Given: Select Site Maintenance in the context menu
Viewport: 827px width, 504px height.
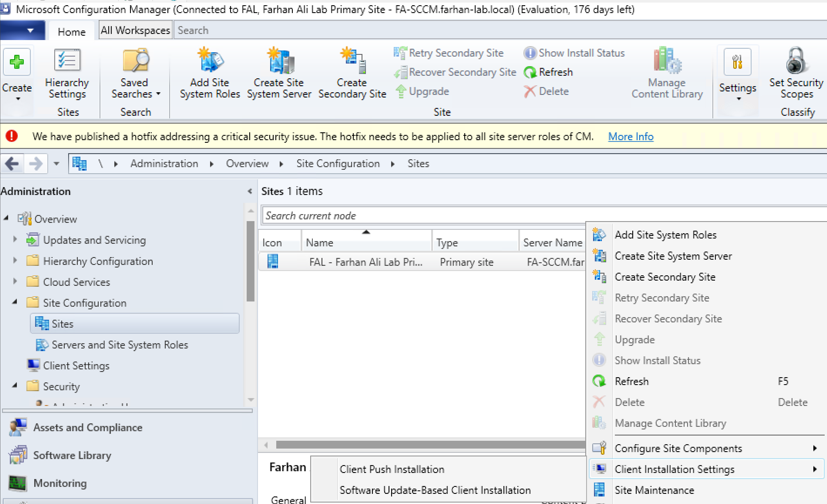Looking at the screenshot, I should click(654, 490).
